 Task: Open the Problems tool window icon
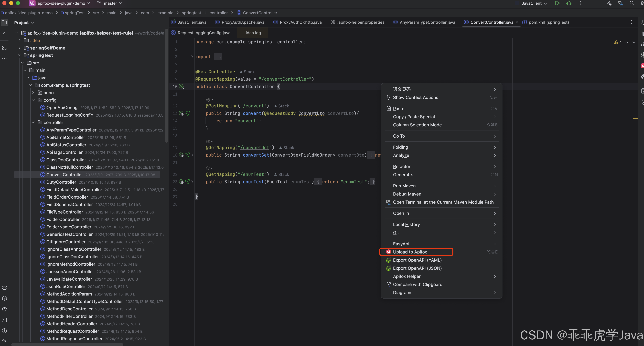click(x=5, y=330)
